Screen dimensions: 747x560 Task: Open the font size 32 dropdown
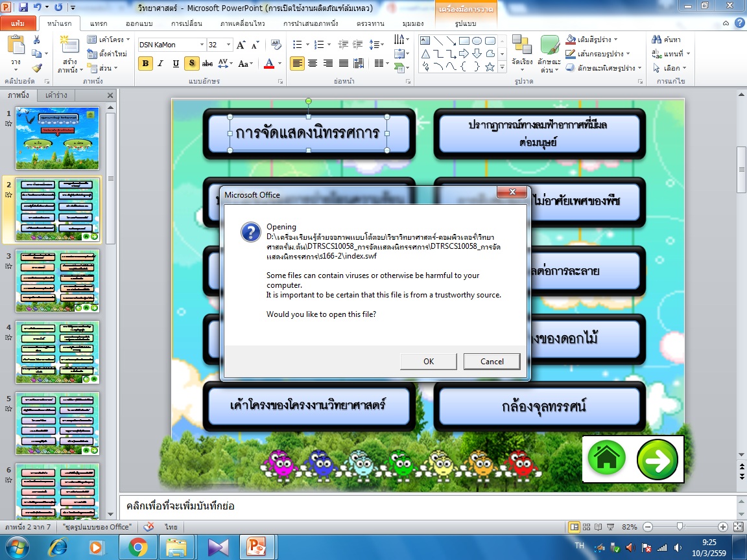228,45
